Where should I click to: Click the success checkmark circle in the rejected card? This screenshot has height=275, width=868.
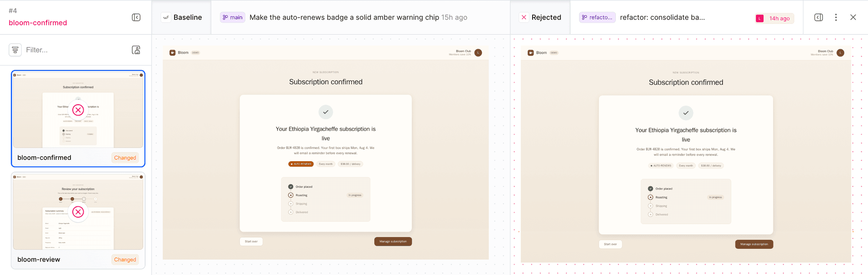pos(686,113)
